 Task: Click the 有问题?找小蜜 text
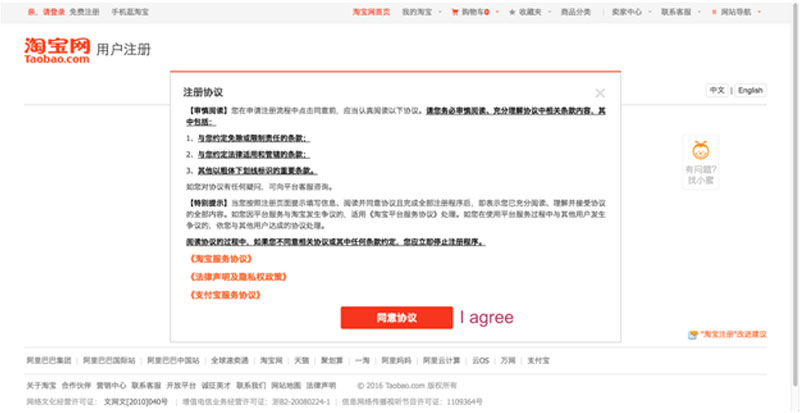701,175
